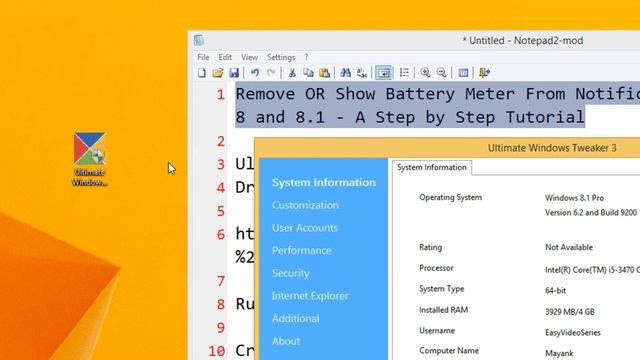Image resolution: width=640 pixels, height=360 pixels.
Task: Click the 'EasyVideoSeries' username value
Action: [x=573, y=333]
